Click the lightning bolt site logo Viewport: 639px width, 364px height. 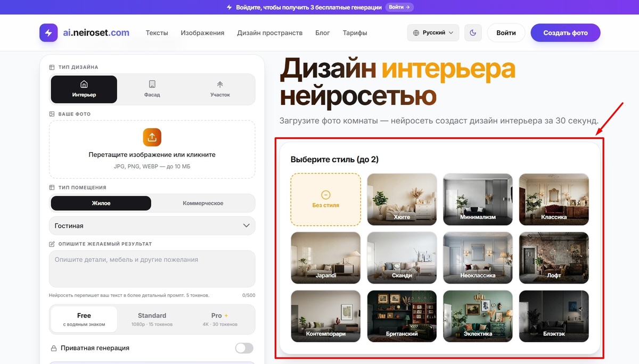[48, 32]
